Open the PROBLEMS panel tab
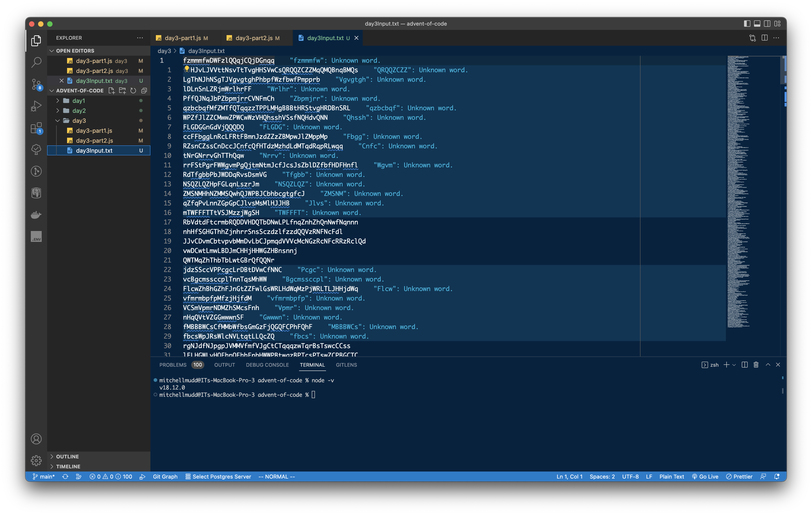 pyautogui.click(x=173, y=365)
